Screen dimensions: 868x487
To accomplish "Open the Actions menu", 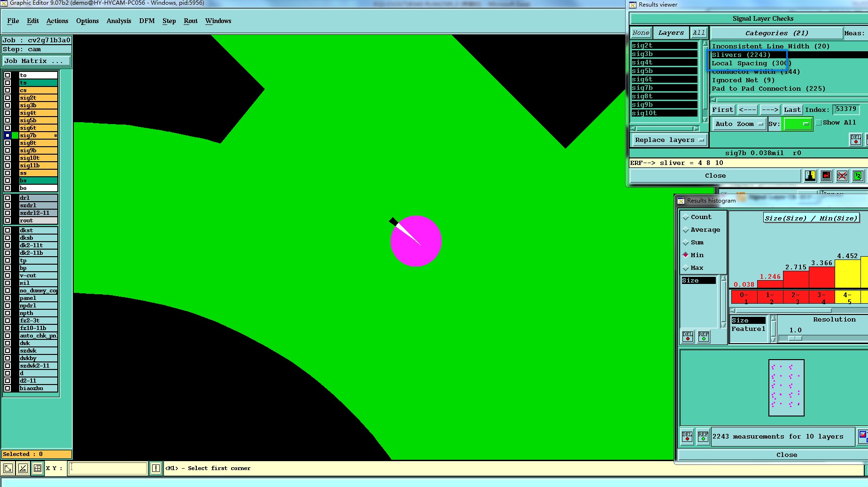I will [x=57, y=21].
